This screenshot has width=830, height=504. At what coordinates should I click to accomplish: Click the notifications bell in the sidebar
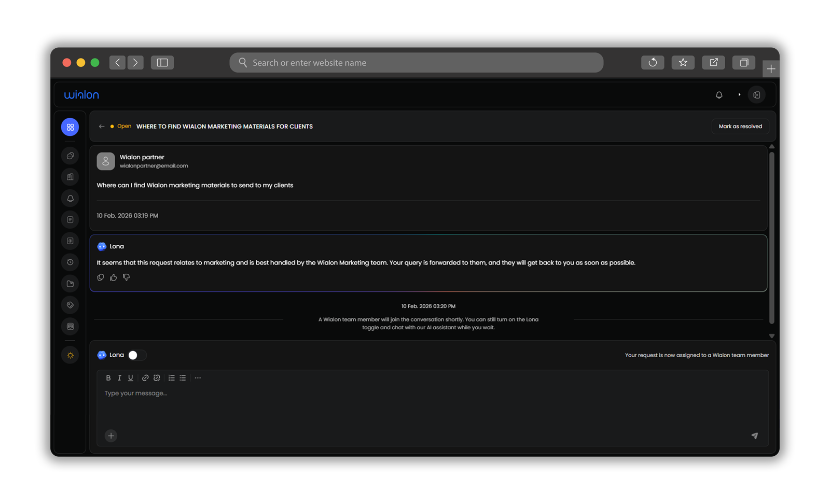coord(70,199)
